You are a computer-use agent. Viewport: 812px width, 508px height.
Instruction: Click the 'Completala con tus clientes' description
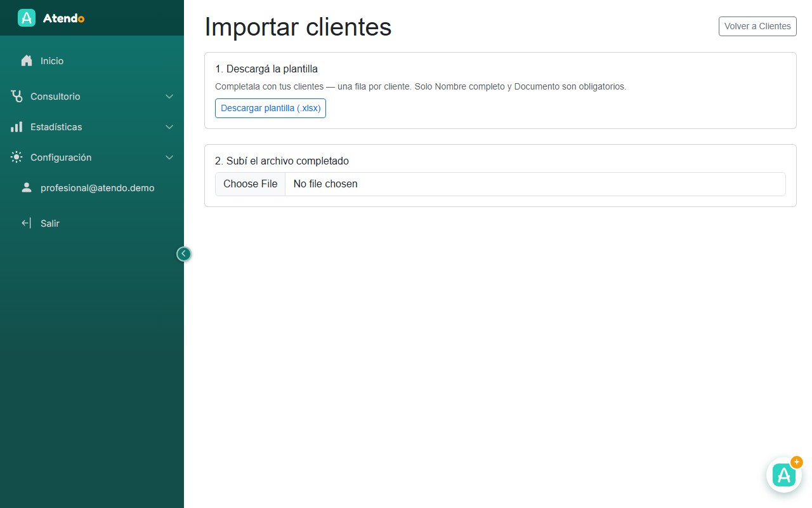pos(421,86)
